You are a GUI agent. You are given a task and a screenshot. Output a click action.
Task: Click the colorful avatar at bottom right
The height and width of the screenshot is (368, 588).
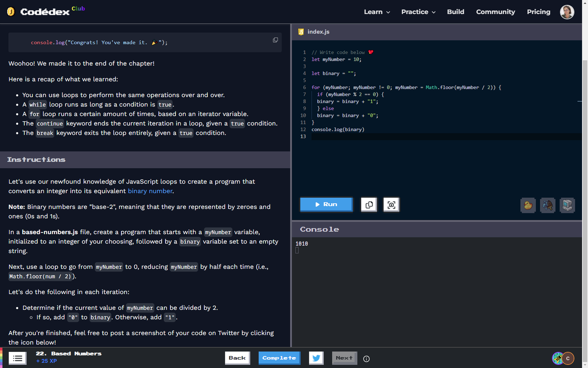click(x=558, y=358)
